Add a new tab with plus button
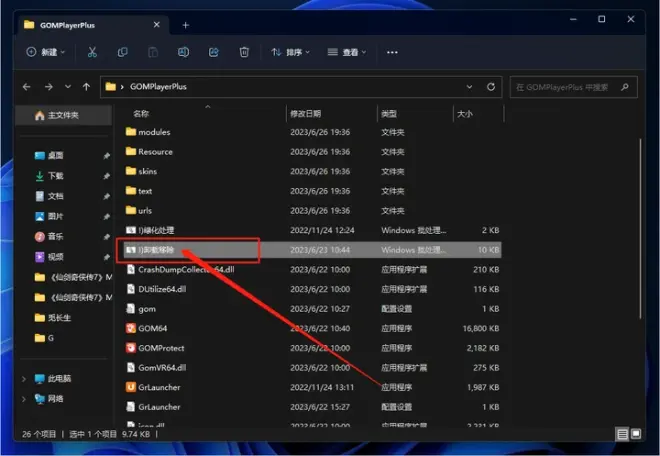 pos(185,25)
